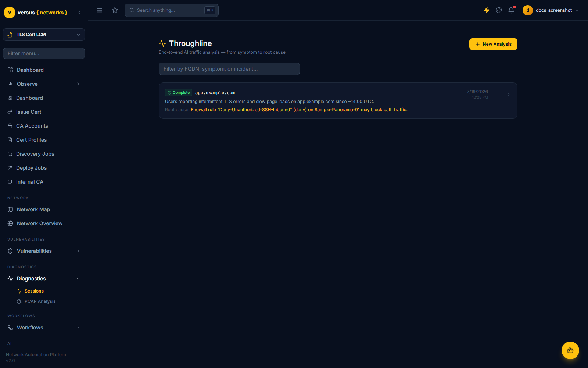Start a New Analysis

(x=493, y=44)
